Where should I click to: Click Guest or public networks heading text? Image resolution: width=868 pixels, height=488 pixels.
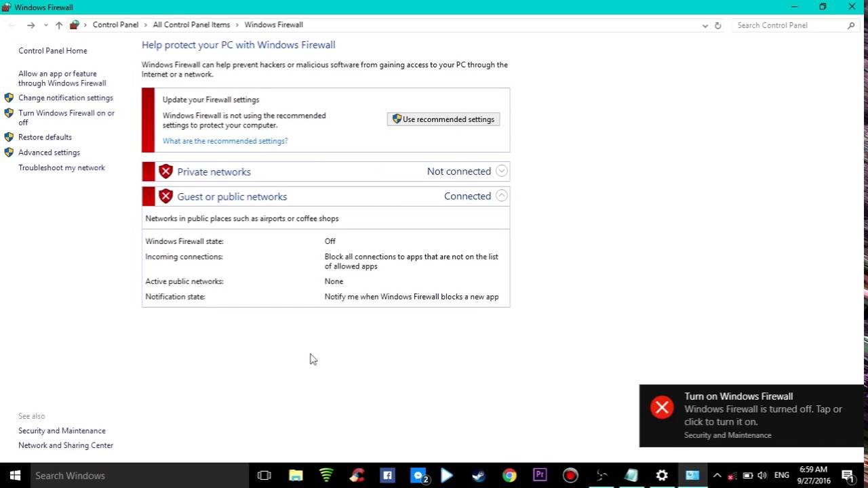click(x=232, y=197)
